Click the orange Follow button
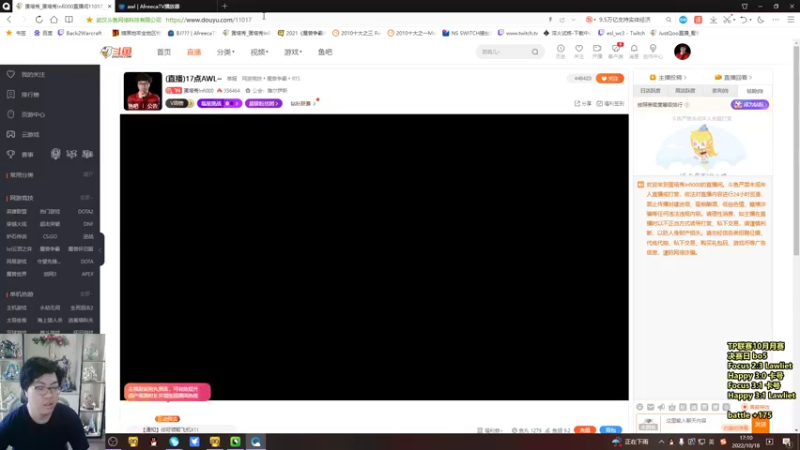Image resolution: width=800 pixels, height=450 pixels. [x=610, y=79]
